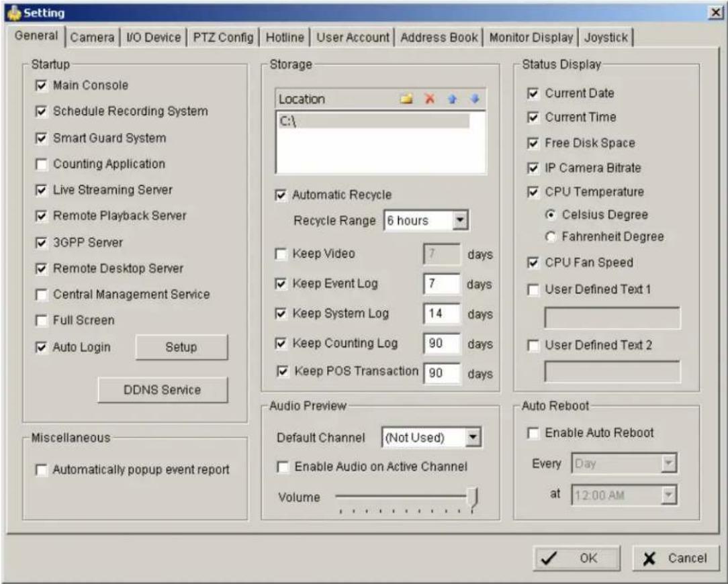Screen dimensions: 728x584
Task: Open the Address Book tab
Action: (x=439, y=38)
